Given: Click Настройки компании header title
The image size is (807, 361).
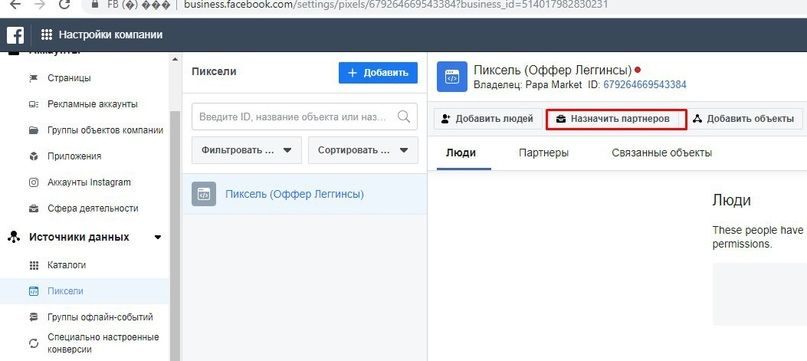Looking at the screenshot, I should click(111, 35).
